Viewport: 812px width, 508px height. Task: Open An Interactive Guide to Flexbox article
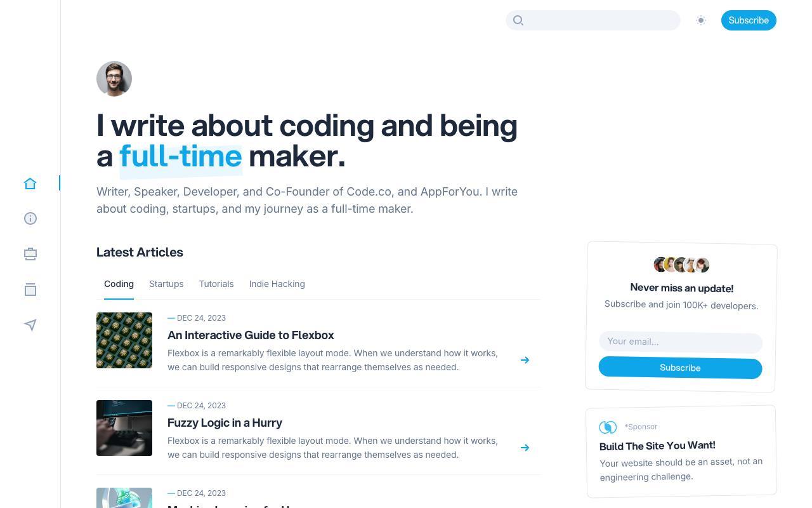click(251, 335)
